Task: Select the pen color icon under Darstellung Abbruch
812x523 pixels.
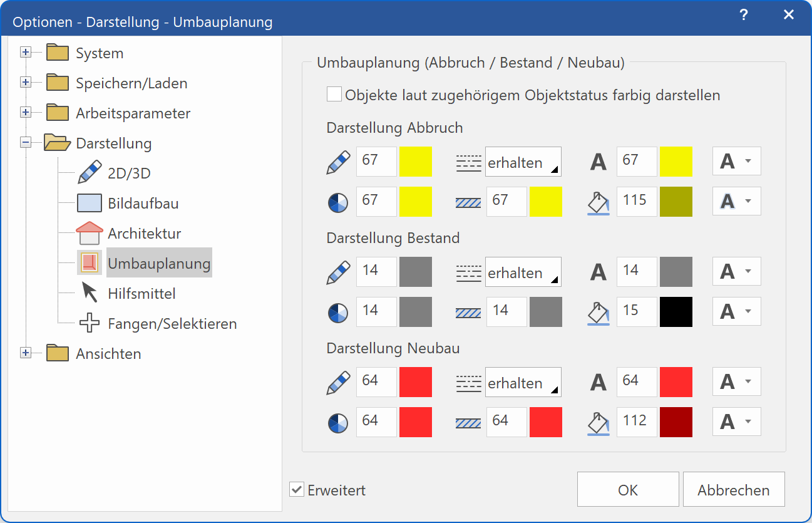Action: point(337,161)
